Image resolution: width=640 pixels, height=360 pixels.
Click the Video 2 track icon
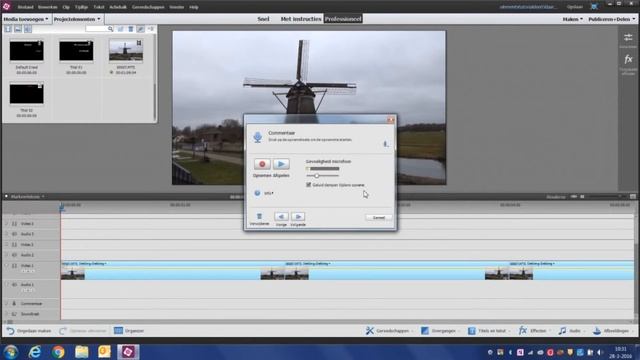[14, 244]
